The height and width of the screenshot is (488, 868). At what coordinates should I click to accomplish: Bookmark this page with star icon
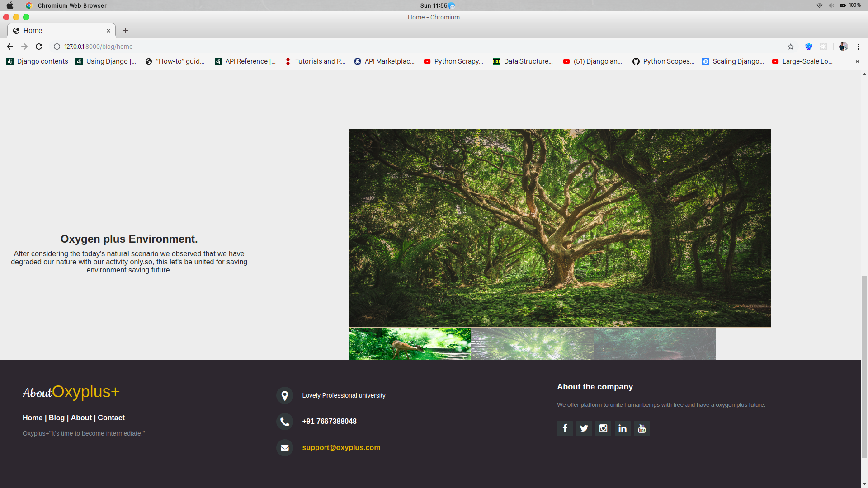tap(791, 47)
